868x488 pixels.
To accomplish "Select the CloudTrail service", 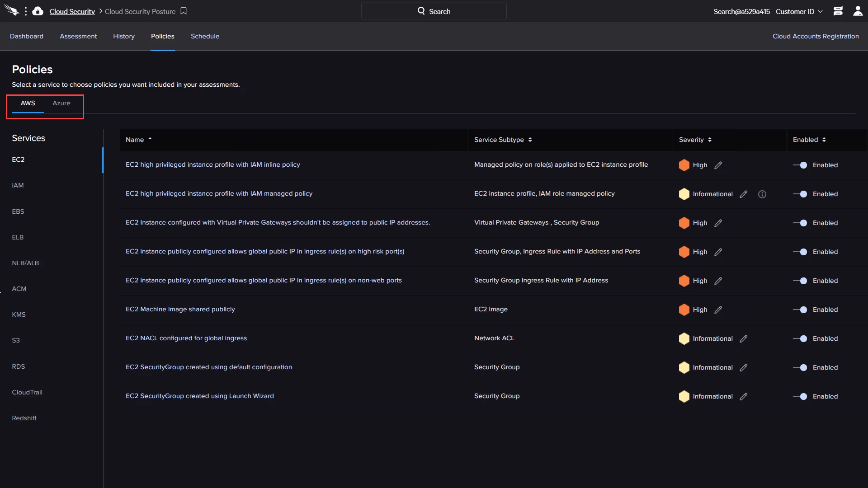I will (27, 392).
